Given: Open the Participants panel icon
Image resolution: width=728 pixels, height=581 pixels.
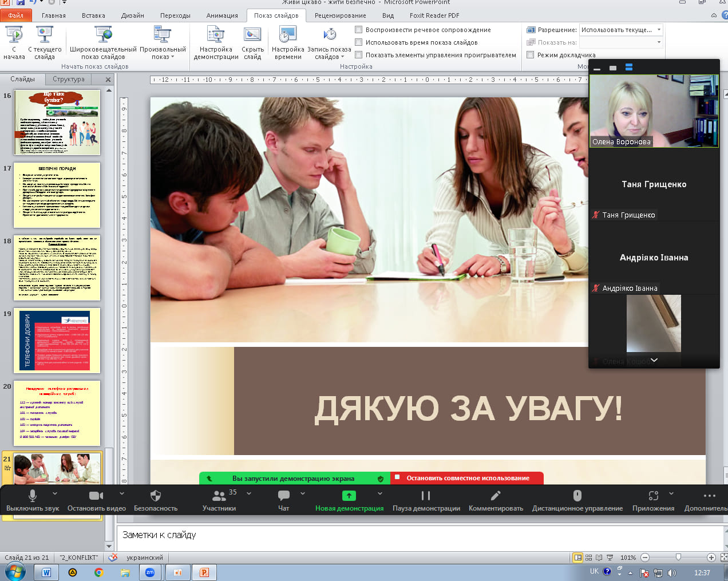Looking at the screenshot, I should tap(219, 496).
